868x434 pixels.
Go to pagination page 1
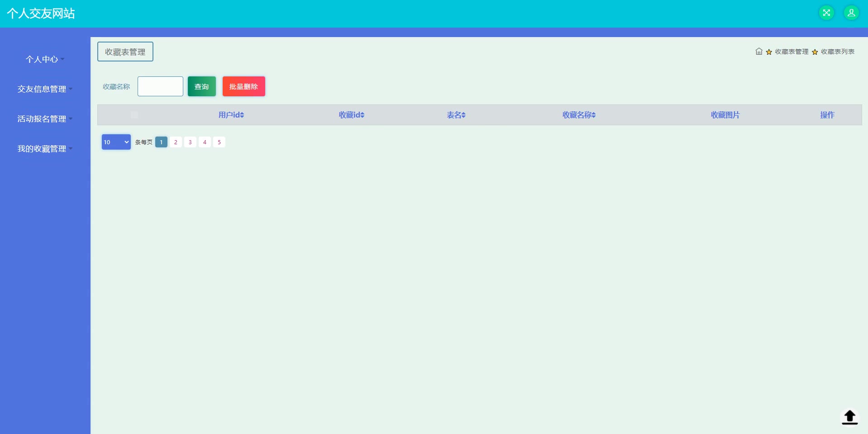click(x=161, y=142)
